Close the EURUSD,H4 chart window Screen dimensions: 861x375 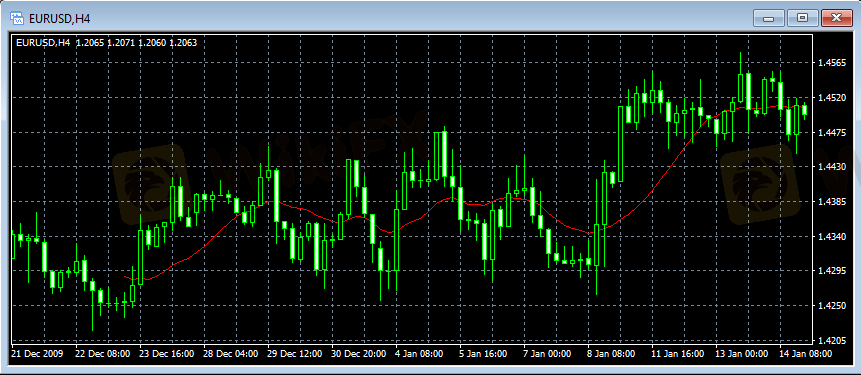pos(836,18)
